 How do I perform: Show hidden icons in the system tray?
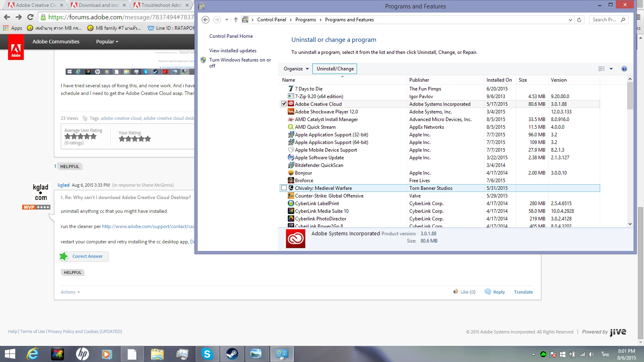point(533,354)
